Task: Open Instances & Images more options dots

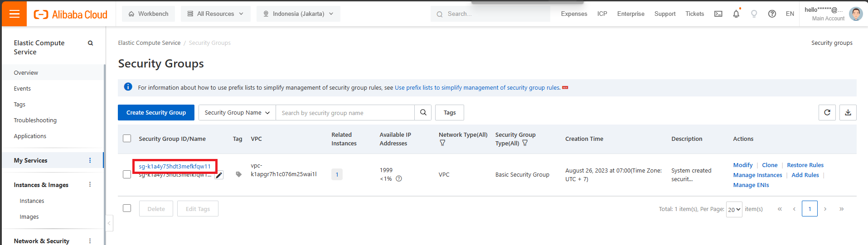Action: coord(90,184)
